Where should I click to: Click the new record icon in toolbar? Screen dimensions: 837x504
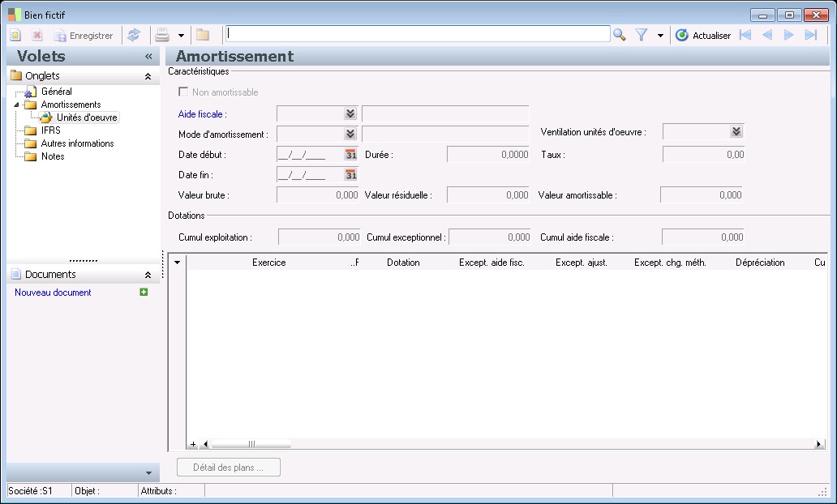(15, 35)
